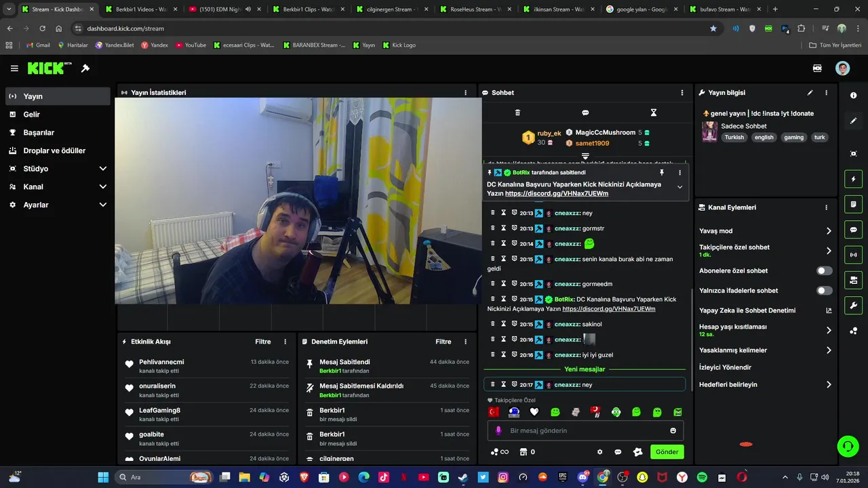Open the Filtre control in Denetim Eylemleri

(x=443, y=342)
